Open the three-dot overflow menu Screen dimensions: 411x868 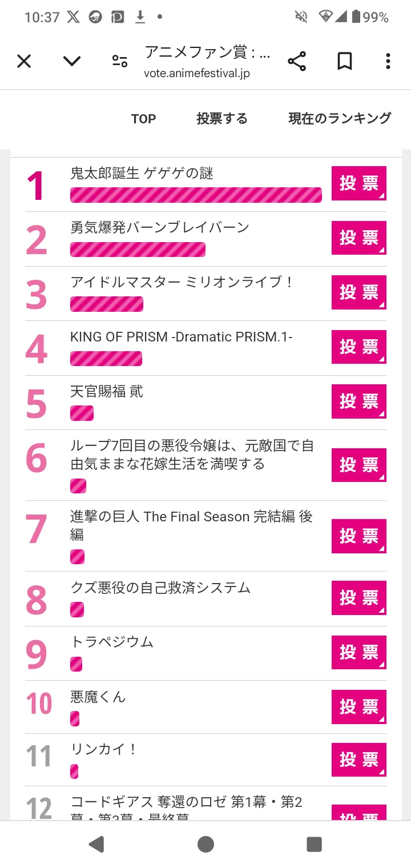(388, 61)
